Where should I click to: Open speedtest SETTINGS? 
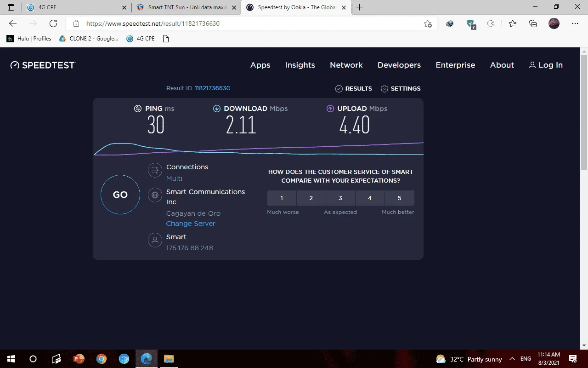click(x=401, y=89)
